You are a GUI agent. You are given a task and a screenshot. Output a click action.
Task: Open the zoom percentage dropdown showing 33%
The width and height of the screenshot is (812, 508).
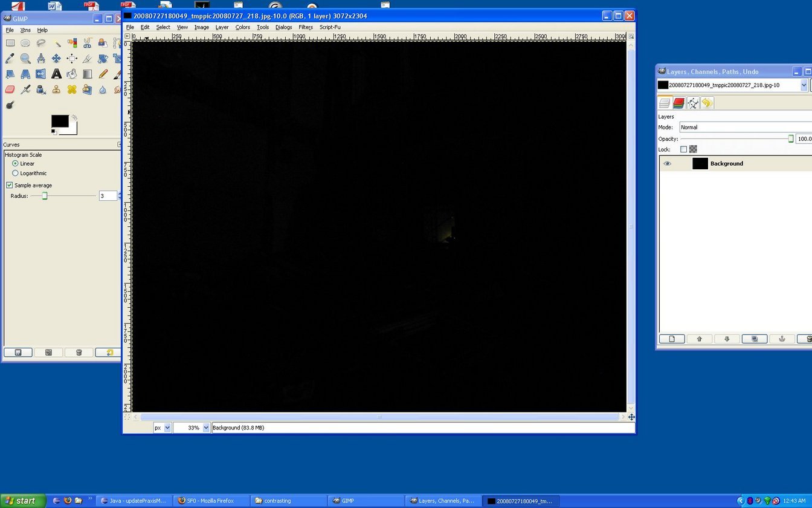coord(206,428)
